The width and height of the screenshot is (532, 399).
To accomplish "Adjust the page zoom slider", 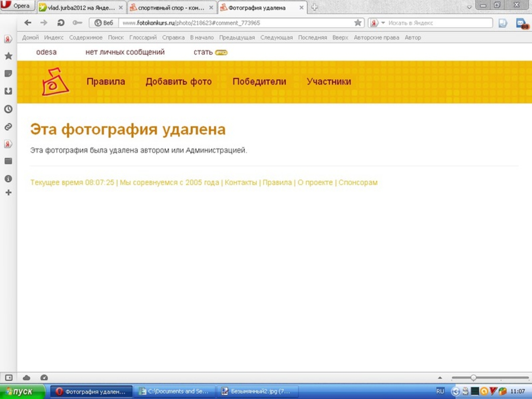I will (473, 377).
